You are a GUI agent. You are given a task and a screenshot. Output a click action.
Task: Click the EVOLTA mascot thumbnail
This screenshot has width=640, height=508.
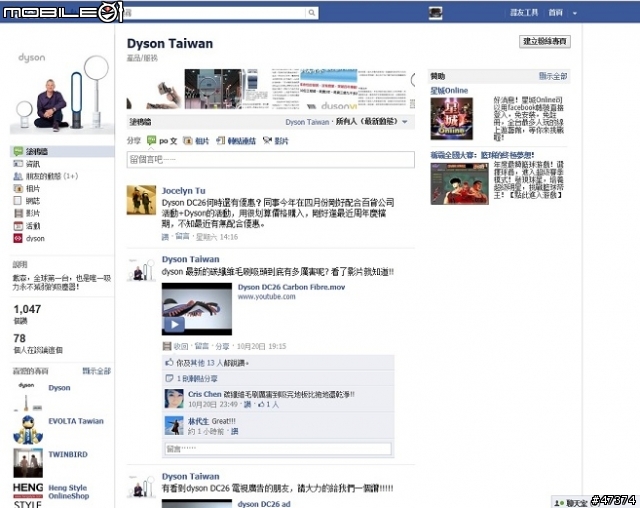coord(28,430)
